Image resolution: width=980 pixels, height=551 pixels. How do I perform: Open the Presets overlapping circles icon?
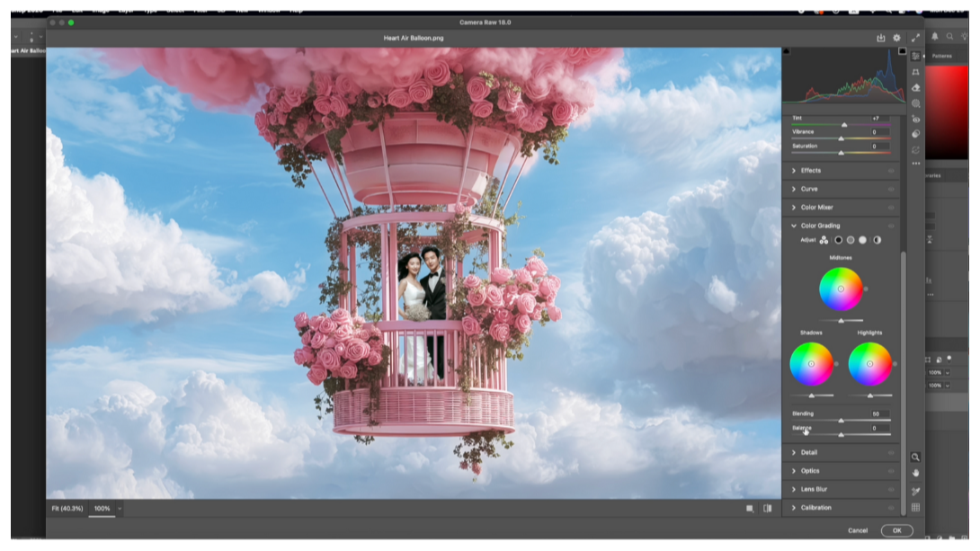click(915, 134)
